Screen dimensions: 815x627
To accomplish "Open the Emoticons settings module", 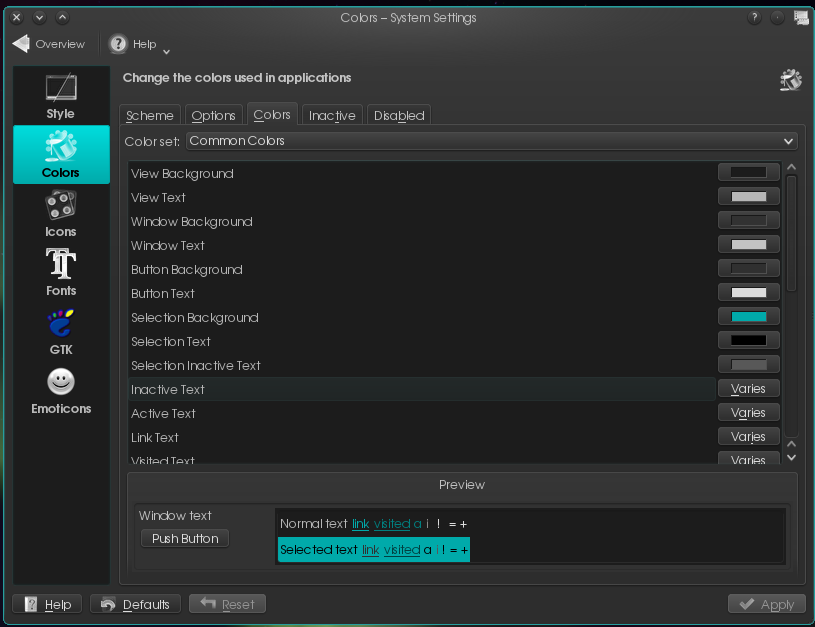I will [x=61, y=391].
